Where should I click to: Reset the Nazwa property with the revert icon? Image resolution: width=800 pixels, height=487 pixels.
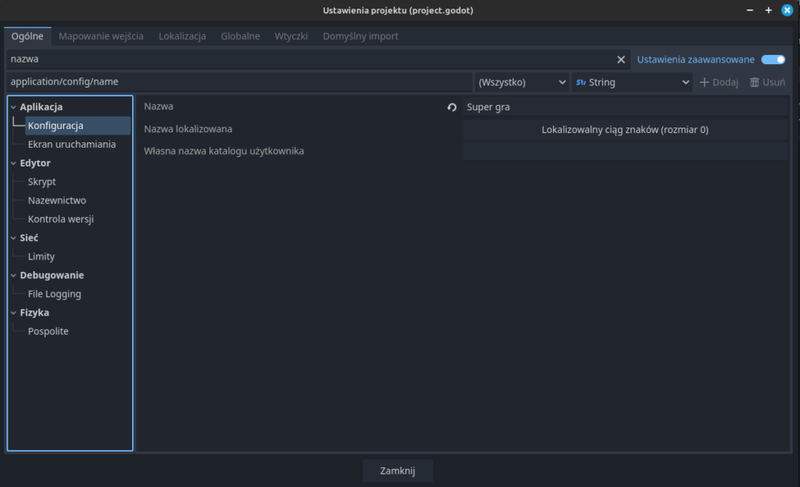[452, 107]
